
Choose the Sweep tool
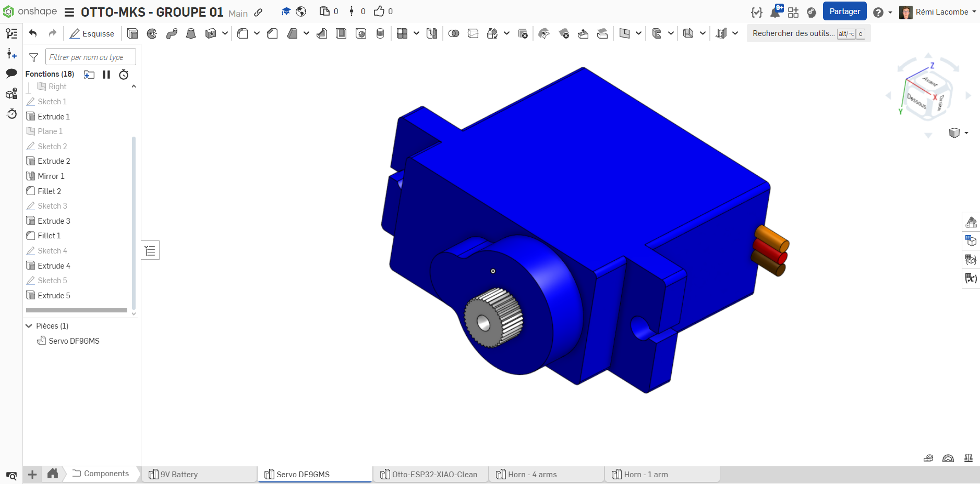click(172, 34)
